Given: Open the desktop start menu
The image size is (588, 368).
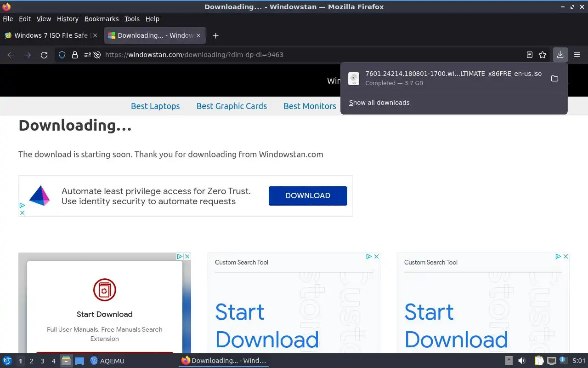Looking at the screenshot, I should (7, 361).
